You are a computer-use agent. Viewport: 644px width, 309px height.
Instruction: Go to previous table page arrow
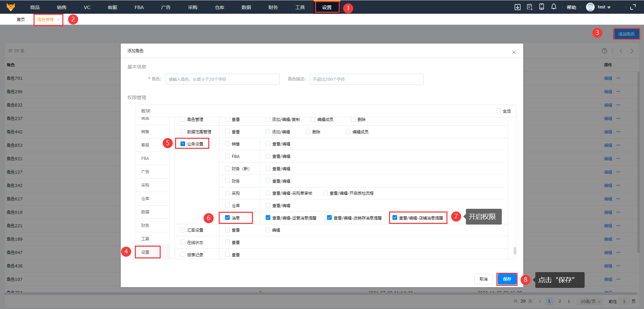[621, 51]
